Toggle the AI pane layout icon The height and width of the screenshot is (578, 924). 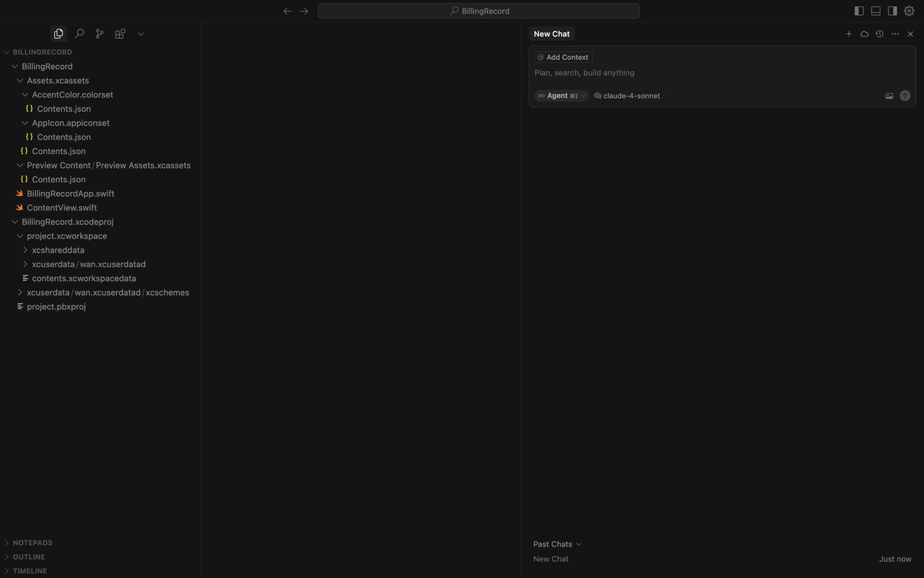[x=892, y=11]
